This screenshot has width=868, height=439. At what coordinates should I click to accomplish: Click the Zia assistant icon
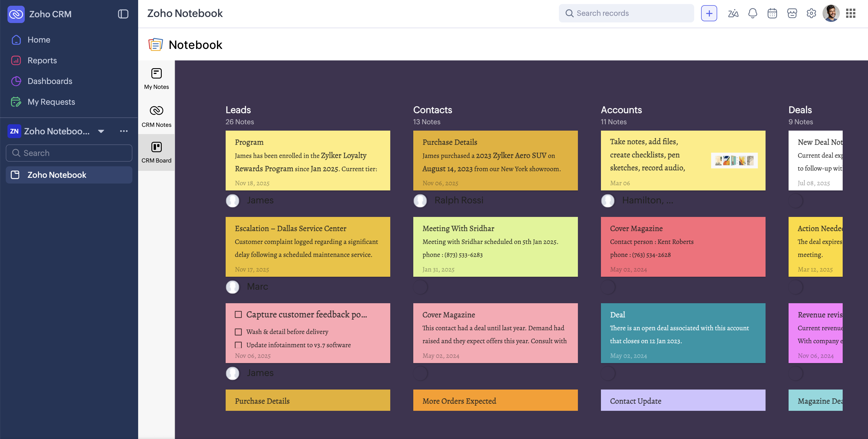pos(733,14)
